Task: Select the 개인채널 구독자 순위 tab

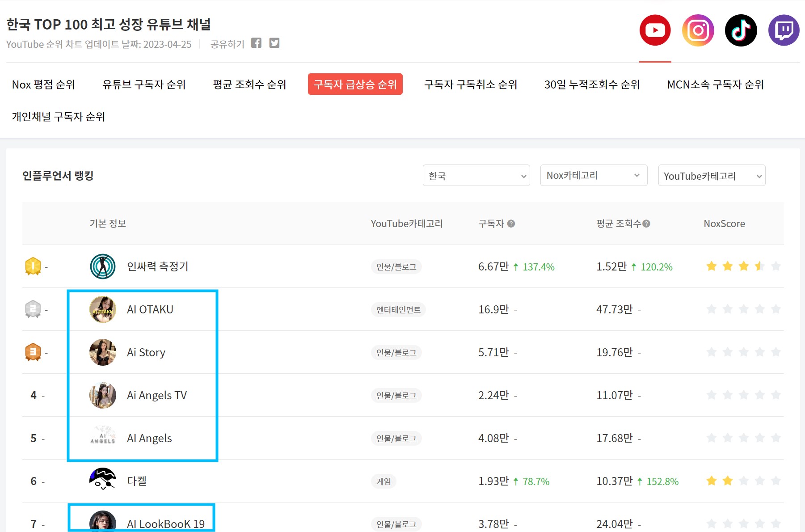Action: (x=59, y=117)
